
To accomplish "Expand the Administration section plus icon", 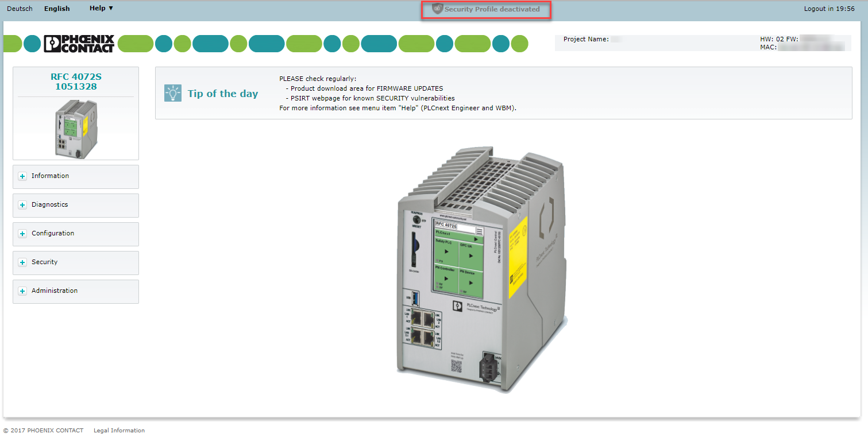I will (22, 291).
